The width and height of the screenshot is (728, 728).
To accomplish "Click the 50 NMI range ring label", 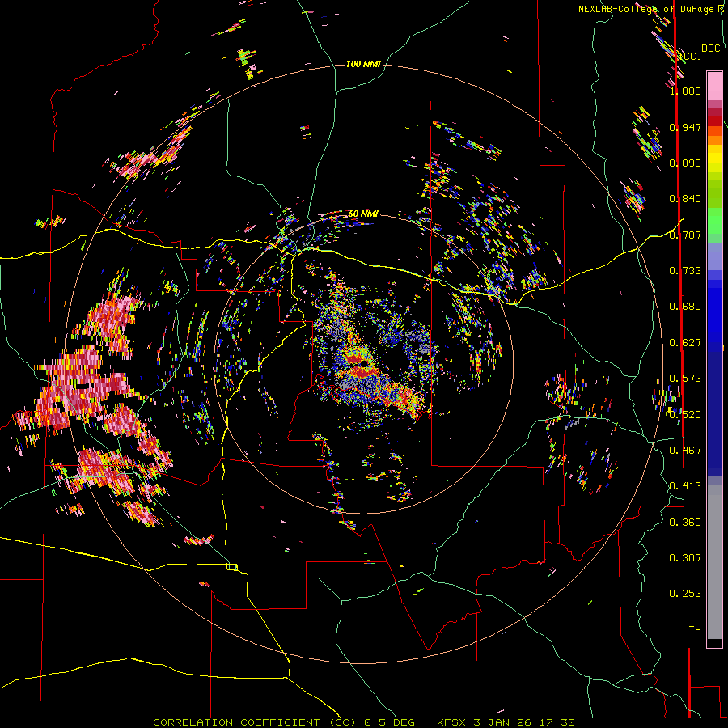I will (363, 214).
